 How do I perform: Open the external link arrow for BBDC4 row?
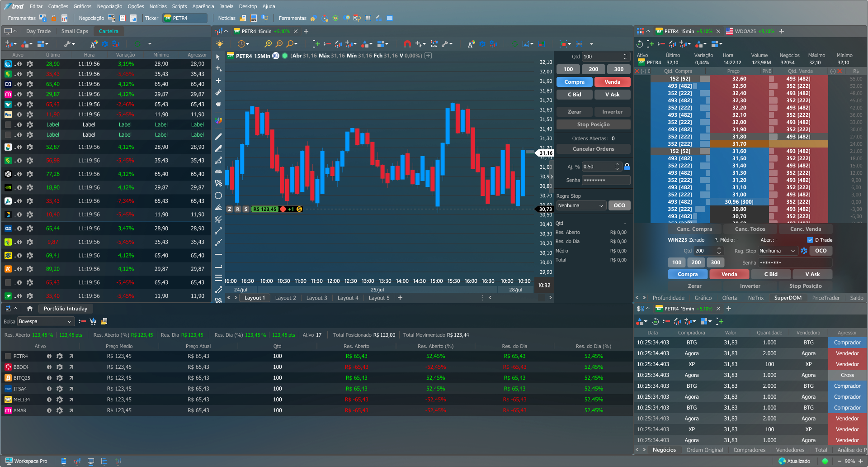coord(71,367)
